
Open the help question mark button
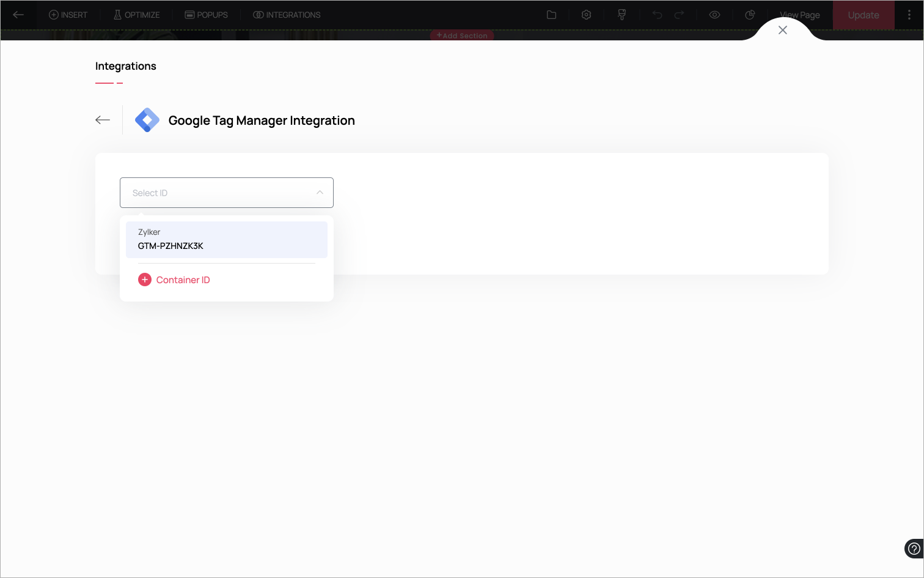[x=914, y=549]
